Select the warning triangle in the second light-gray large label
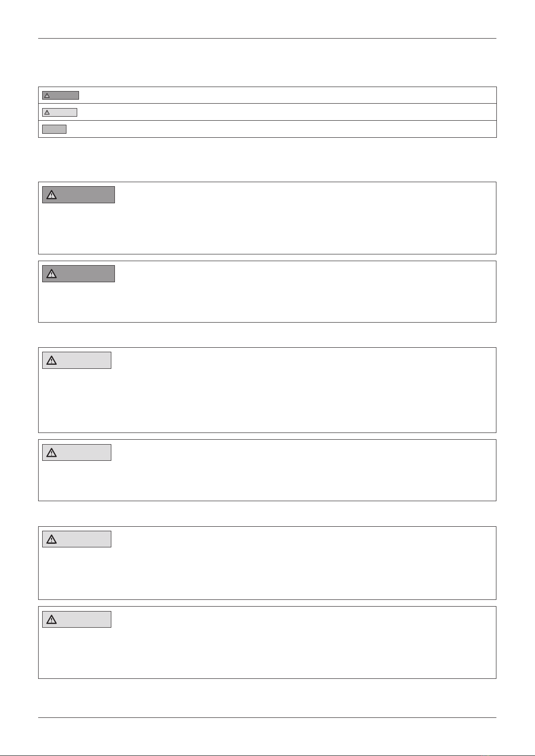 [x=52, y=453]
